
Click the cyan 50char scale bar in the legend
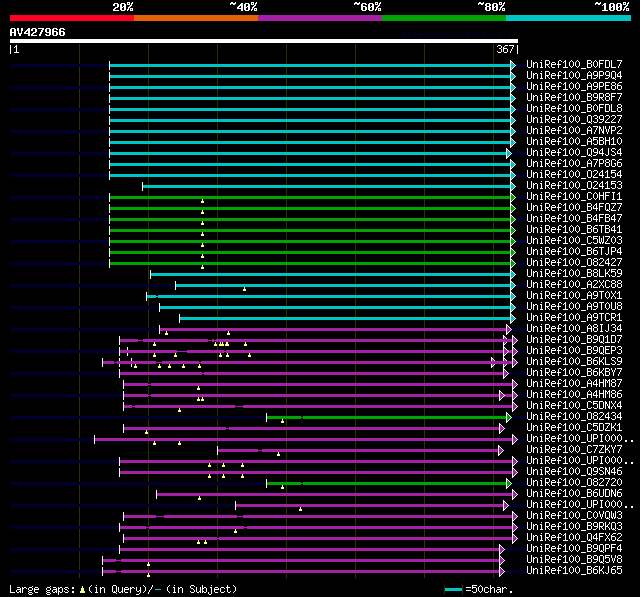pos(453,589)
